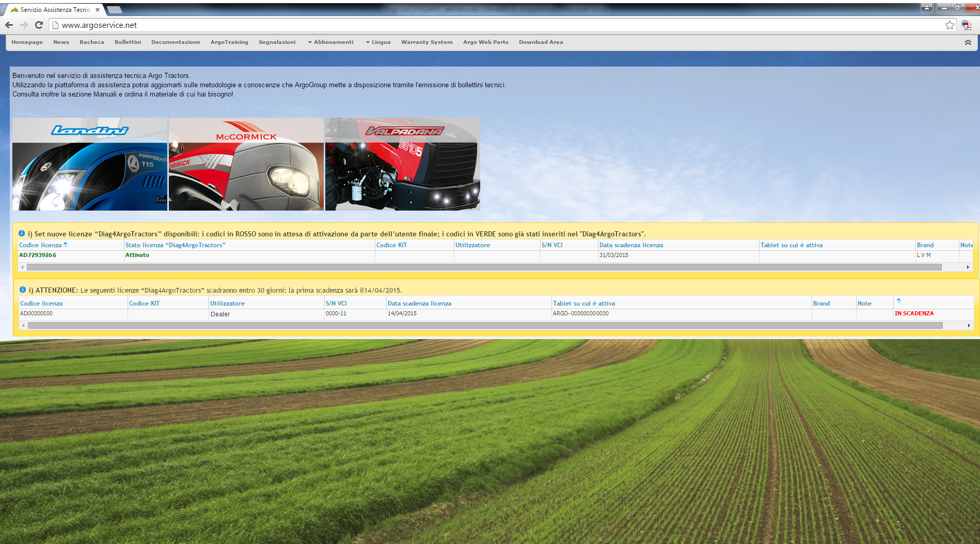The width and height of the screenshot is (980, 544).
Task: Open the blue info icon for new licenses
Action: 22,233
